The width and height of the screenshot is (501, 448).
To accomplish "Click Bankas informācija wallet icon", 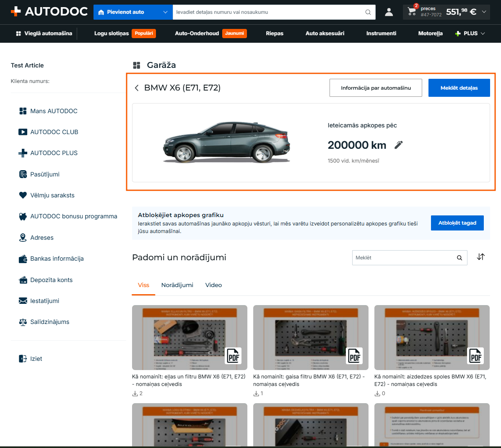I will click(x=23, y=259).
